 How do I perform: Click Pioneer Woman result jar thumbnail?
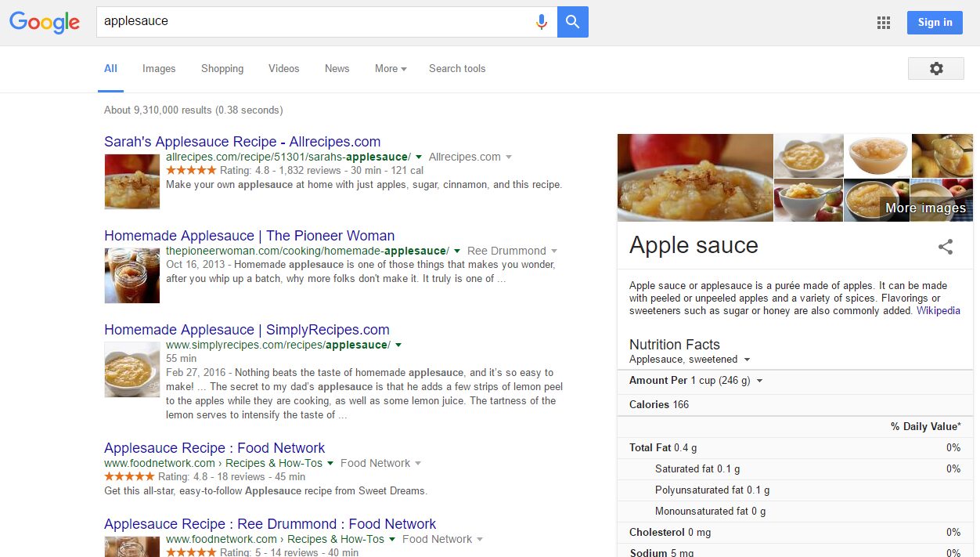132,276
